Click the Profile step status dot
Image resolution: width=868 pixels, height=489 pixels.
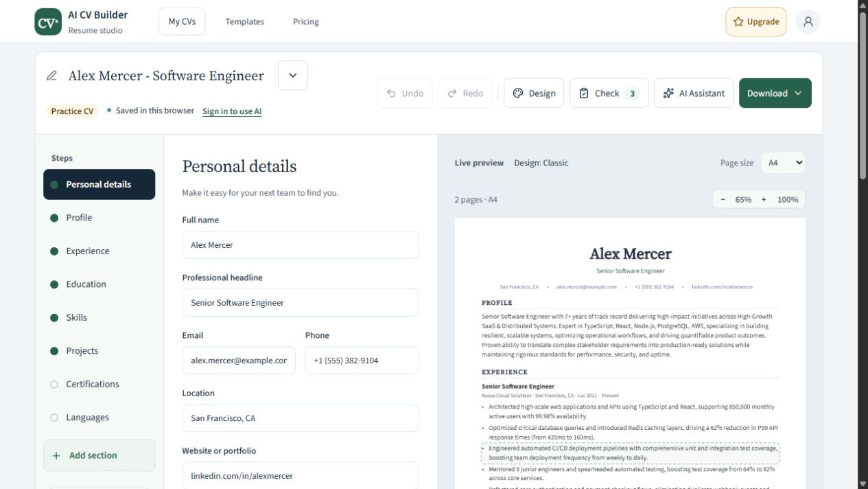coord(54,218)
